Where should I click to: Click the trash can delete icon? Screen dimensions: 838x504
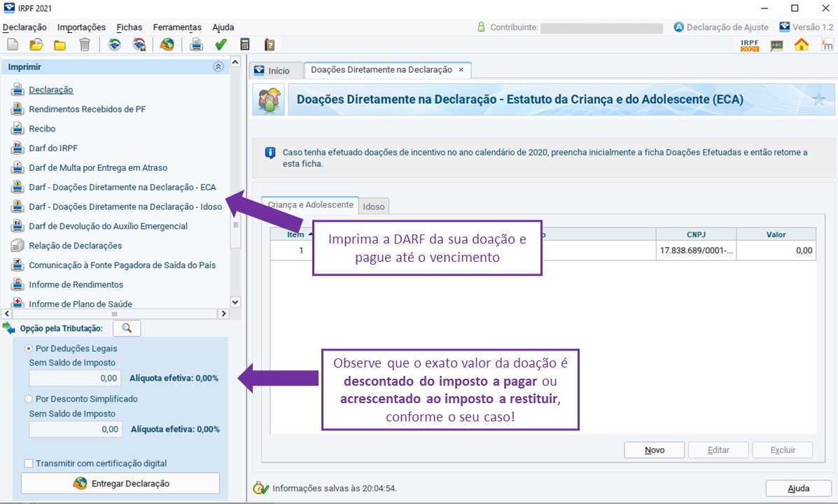85,45
